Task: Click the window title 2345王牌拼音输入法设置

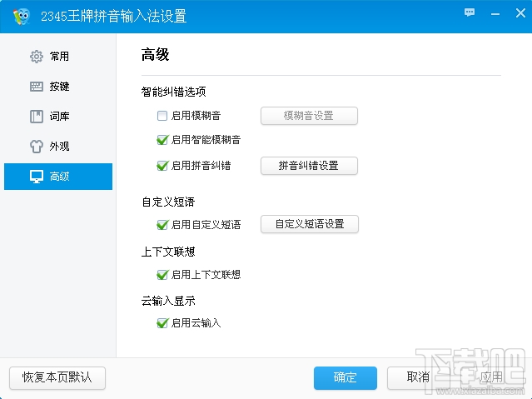Action: (x=114, y=17)
